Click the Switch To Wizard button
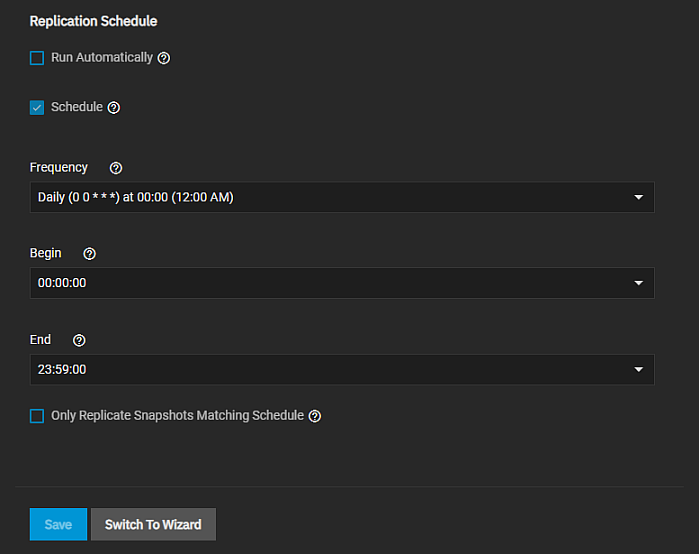Viewport: 699px width, 554px height. (153, 524)
